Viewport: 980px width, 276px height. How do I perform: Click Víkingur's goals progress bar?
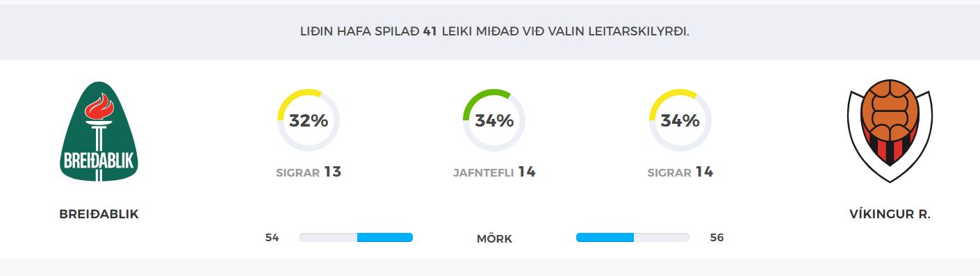click(x=632, y=238)
